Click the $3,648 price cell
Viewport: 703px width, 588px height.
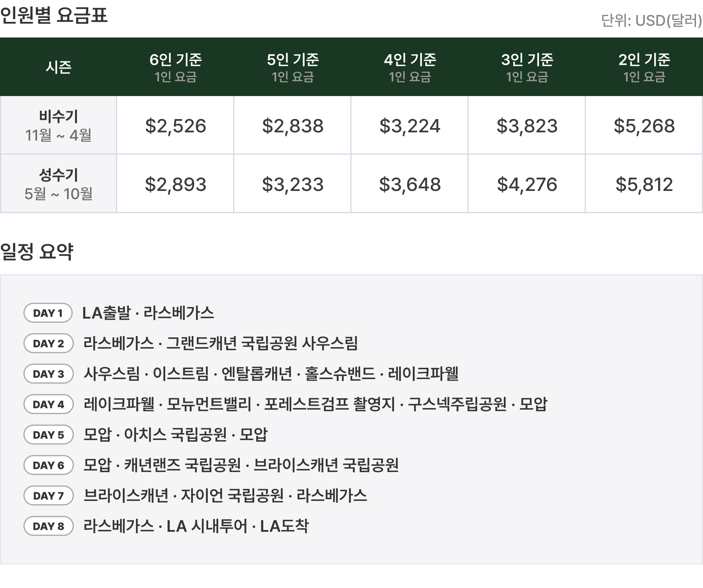[x=410, y=184]
